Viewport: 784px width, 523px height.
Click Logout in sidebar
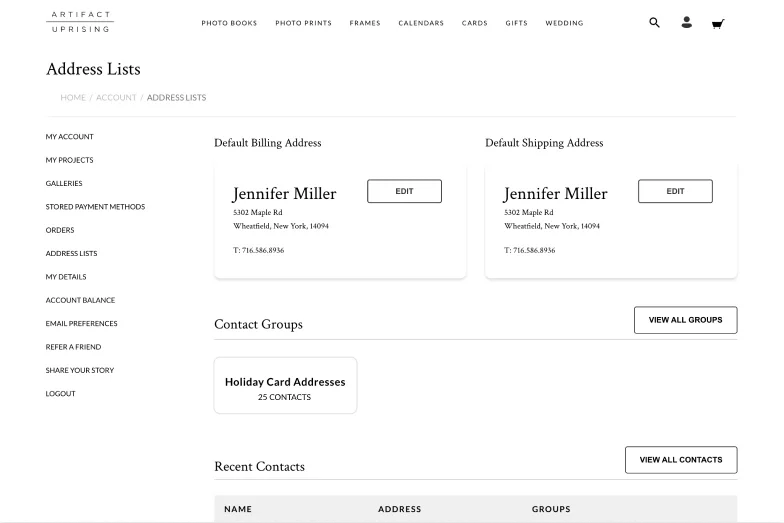(60, 394)
